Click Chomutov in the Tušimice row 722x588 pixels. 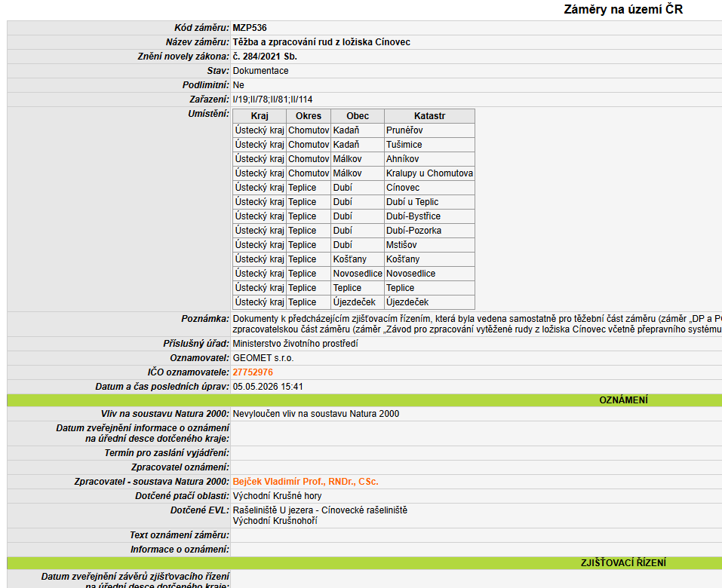(309, 145)
